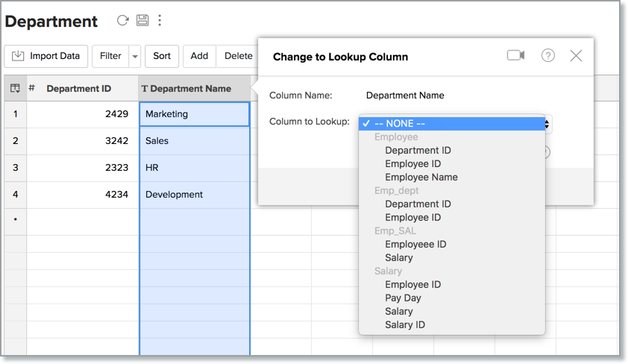Click the Filter button
Viewport: 628px width, 364px height.
pos(110,56)
